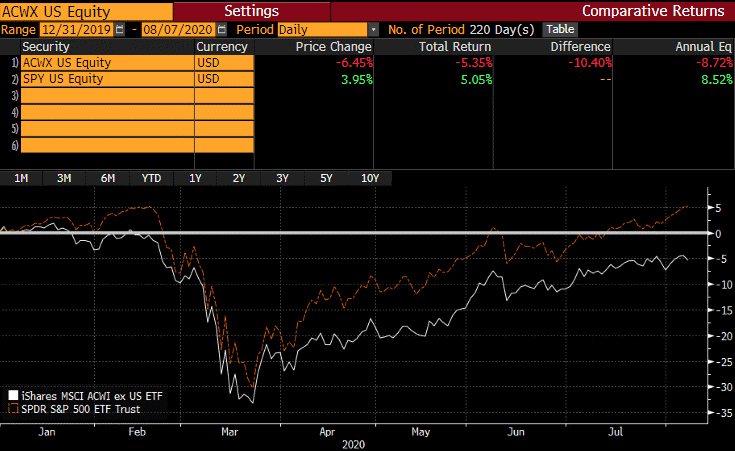This screenshot has height=451, width=735.
Task: Click security row 2 SPY US Equity
Action: [107, 79]
